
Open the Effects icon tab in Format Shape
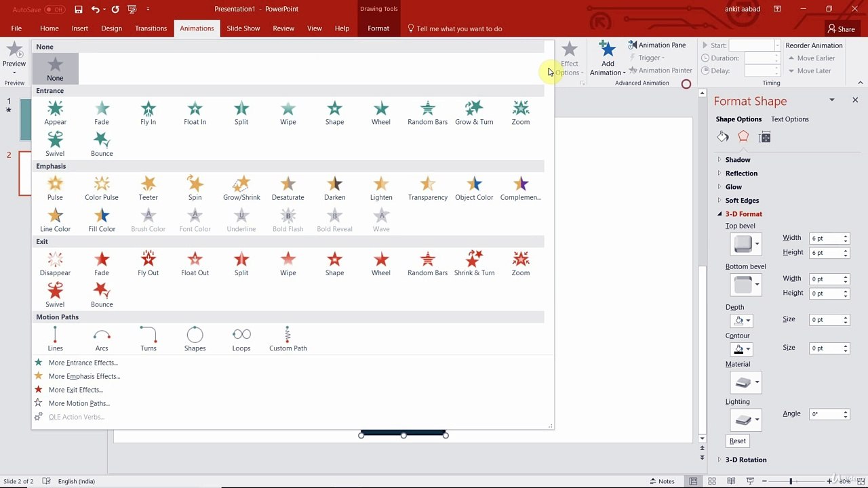[x=743, y=137]
